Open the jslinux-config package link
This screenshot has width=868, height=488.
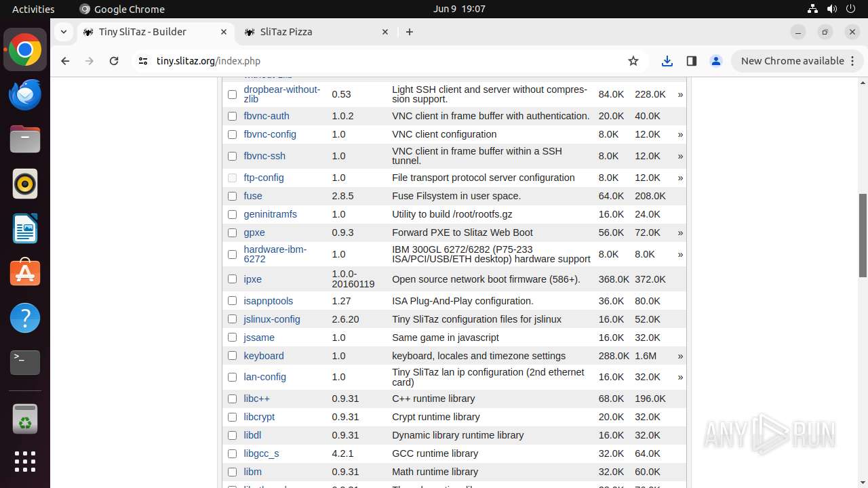pyautogui.click(x=272, y=319)
